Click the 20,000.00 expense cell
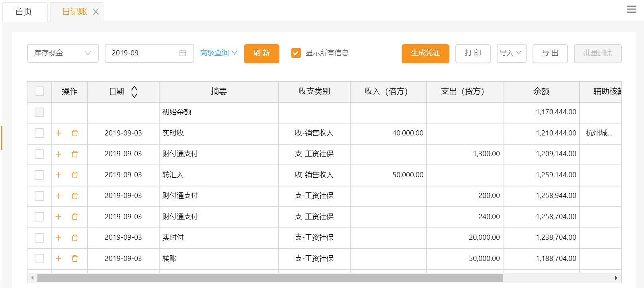The width and height of the screenshot is (644, 288). (x=465, y=238)
